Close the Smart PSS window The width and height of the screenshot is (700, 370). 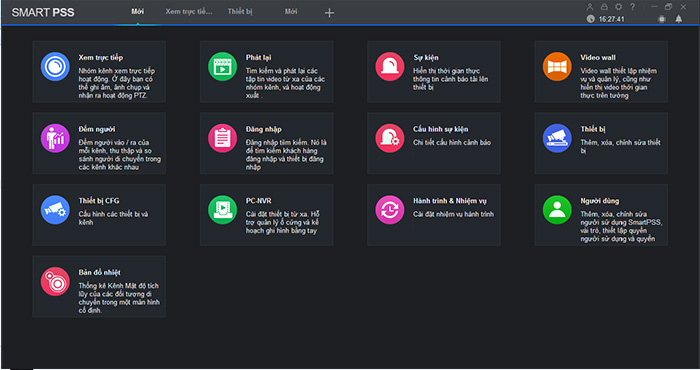click(x=683, y=7)
